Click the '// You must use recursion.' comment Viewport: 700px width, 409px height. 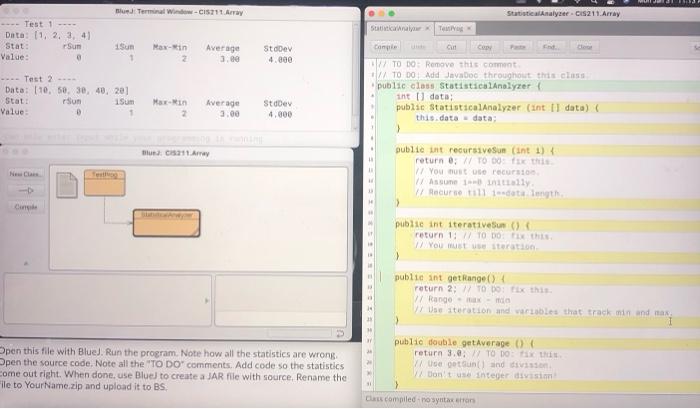pos(477,171)
